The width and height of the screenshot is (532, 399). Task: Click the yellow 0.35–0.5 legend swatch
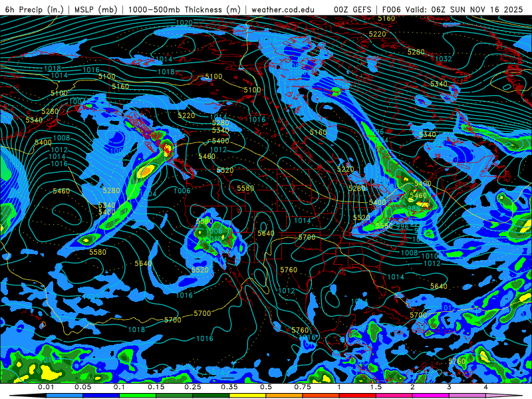(x=247, y=396)
